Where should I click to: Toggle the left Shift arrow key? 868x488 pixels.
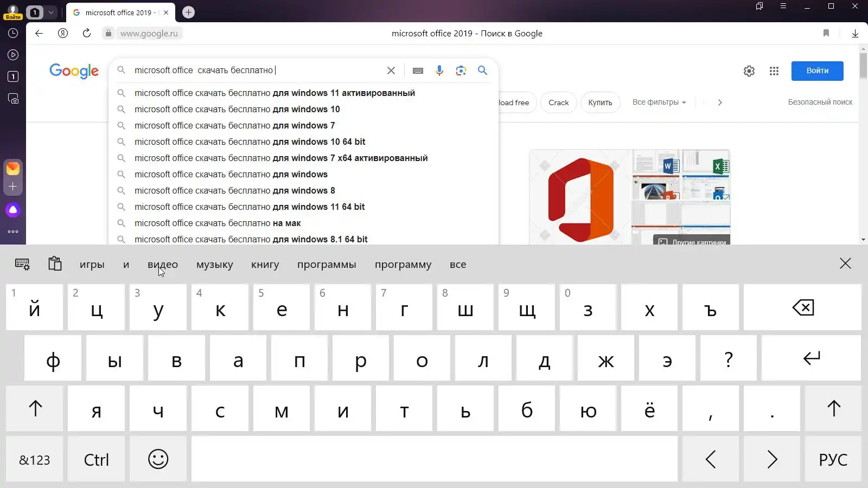pos(35,408)
